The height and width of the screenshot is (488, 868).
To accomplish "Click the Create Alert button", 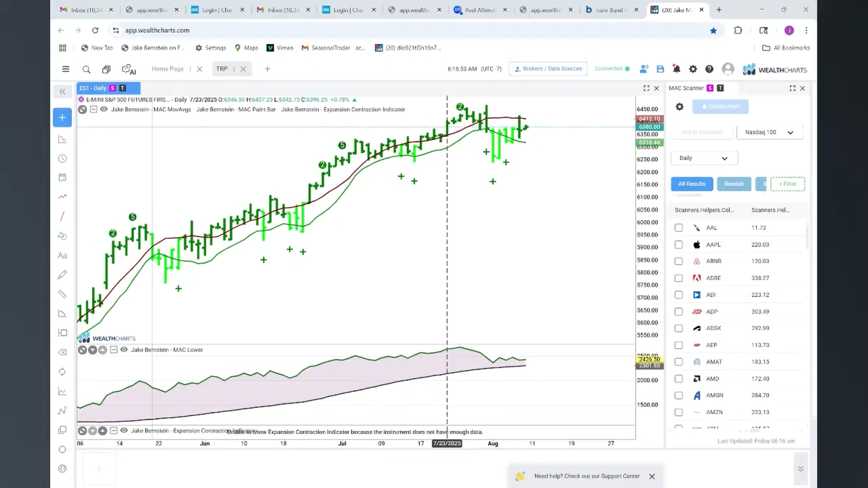I will coord(720,107).
